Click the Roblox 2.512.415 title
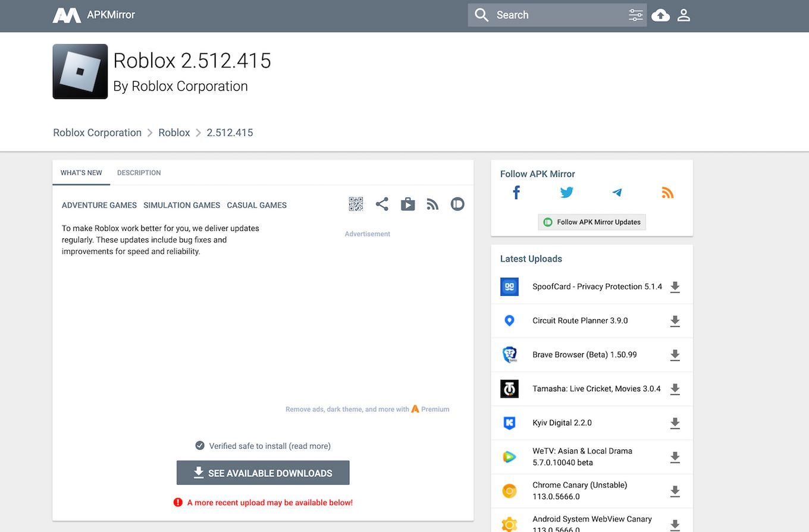 [192, 61]
